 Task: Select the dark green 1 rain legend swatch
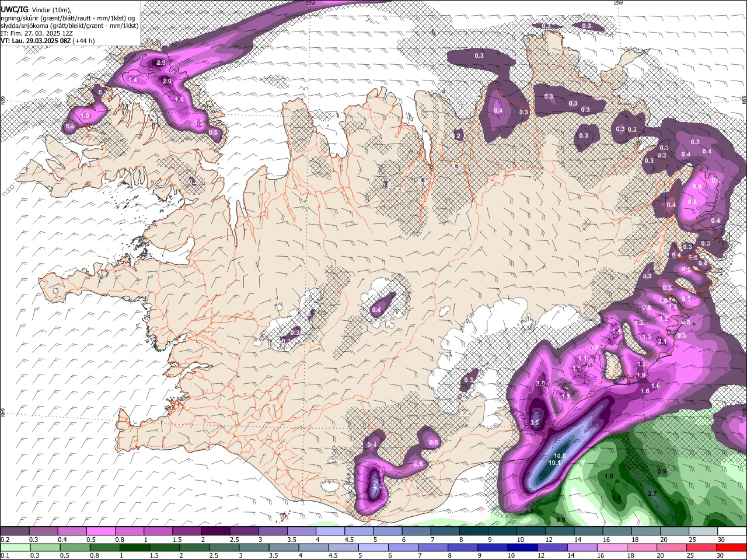click(x=134, y=548)
